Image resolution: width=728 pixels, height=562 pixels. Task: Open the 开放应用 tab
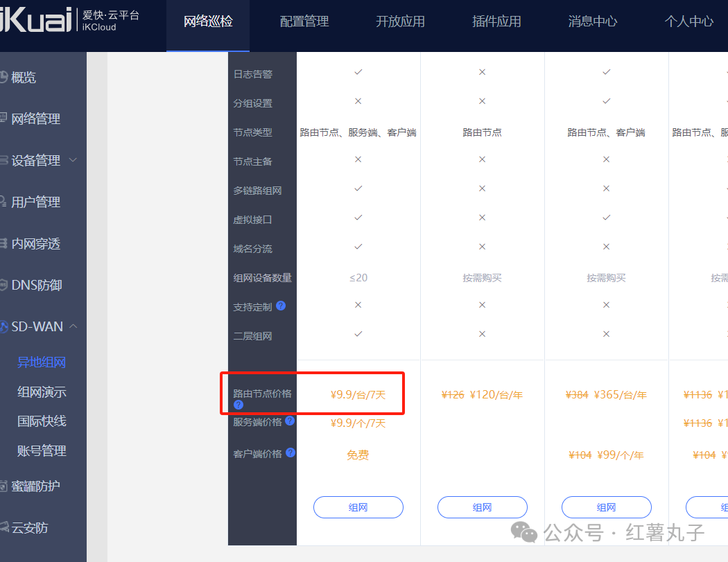click(x=400, y=21)
